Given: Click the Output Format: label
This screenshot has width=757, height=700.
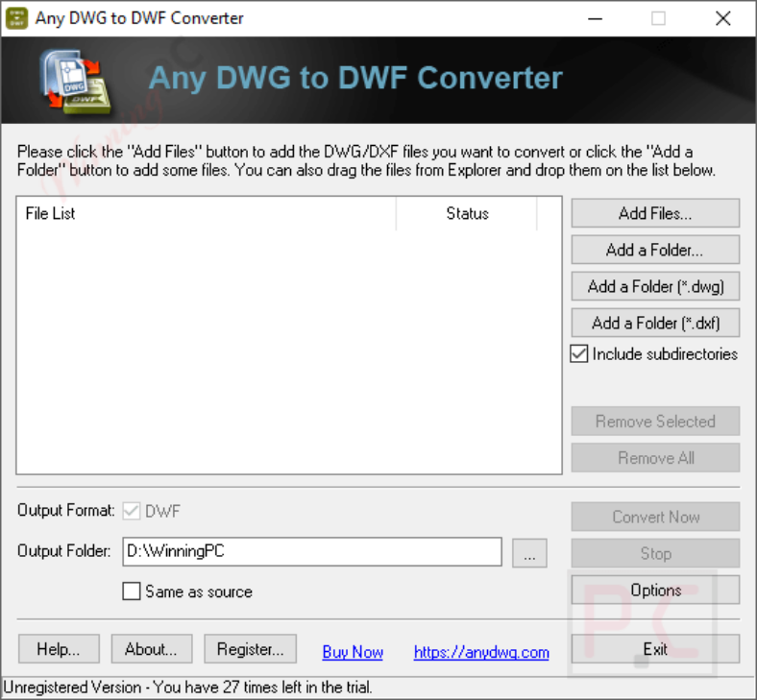Looking at the screenshot, I should click(x=66, y=511).
